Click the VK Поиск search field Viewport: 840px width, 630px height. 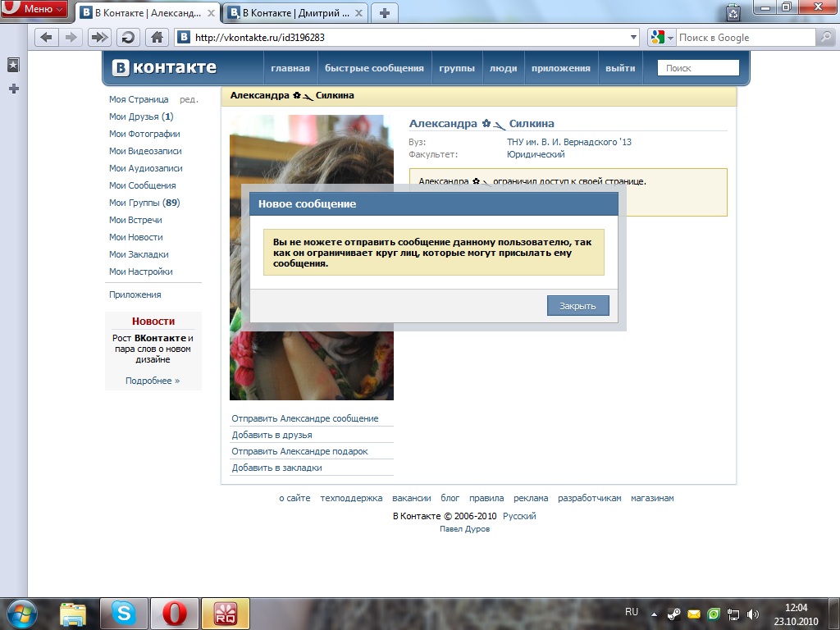[698, 68]
